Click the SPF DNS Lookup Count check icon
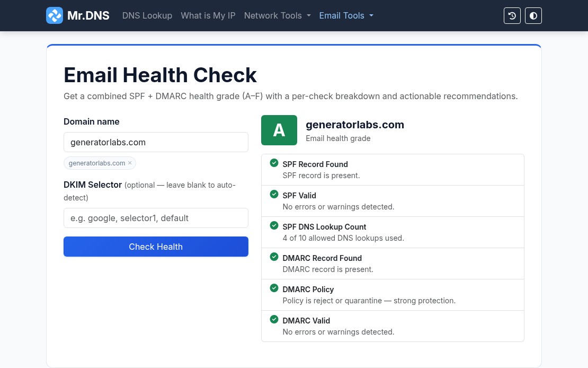588x368 pixels. tap(274, 225)
